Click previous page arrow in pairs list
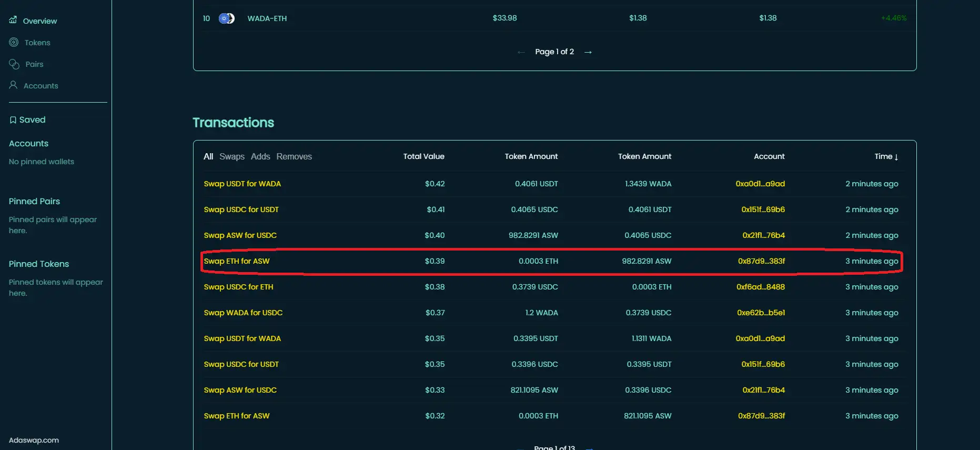980x450 pixels. click(521, 52)
